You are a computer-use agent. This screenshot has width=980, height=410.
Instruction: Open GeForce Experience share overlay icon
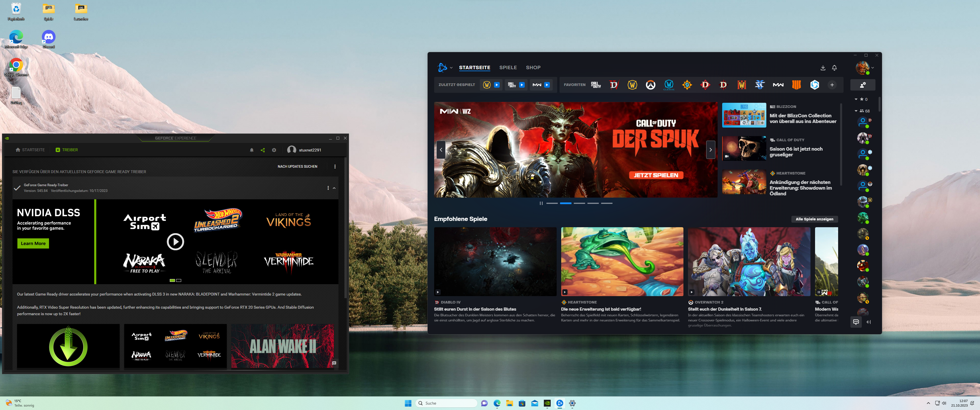(x=262, y=150)
